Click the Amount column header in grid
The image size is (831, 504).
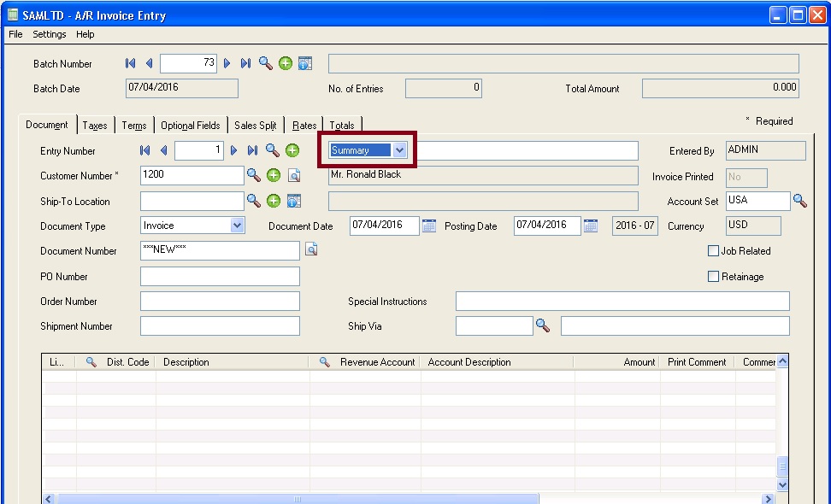617,362
